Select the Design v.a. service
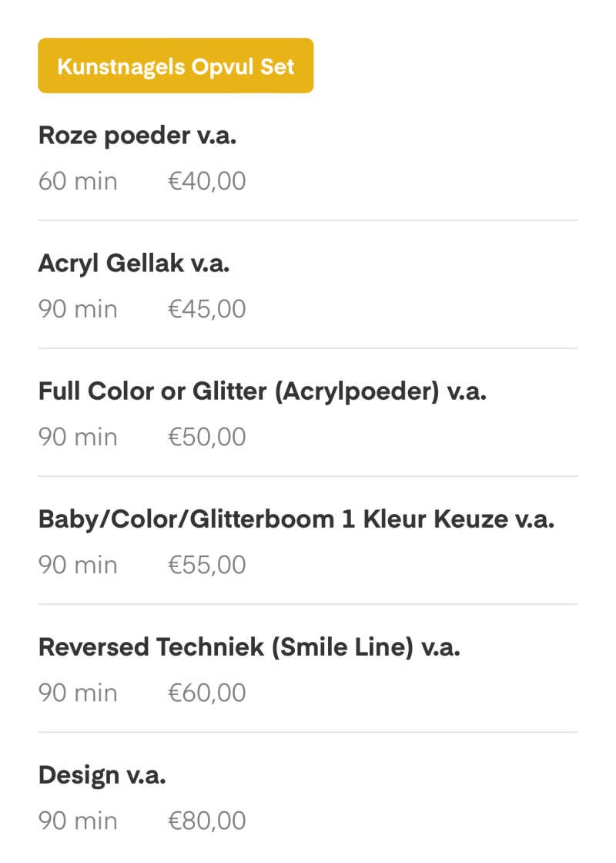Viewport: 616px width, 863px height. pyautogui.click(x=102, y=775)
